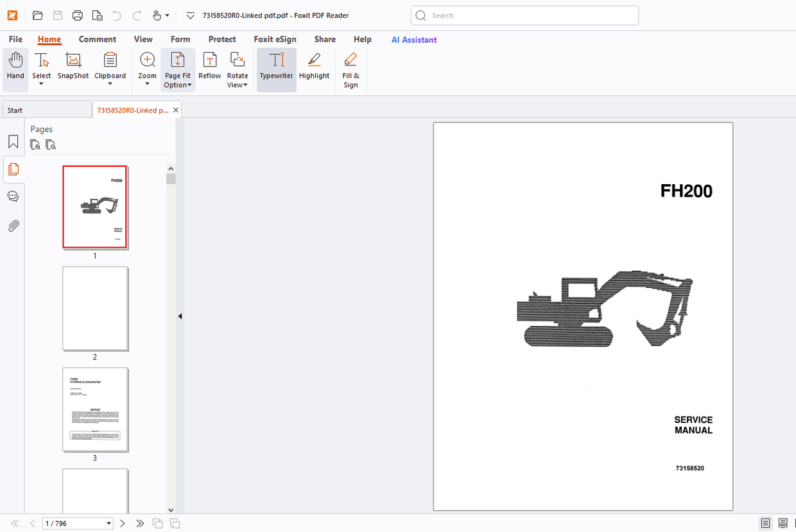Toggle the Hand tool on
The height and width of the screenshot is (532, 796).
pos(15,66)
